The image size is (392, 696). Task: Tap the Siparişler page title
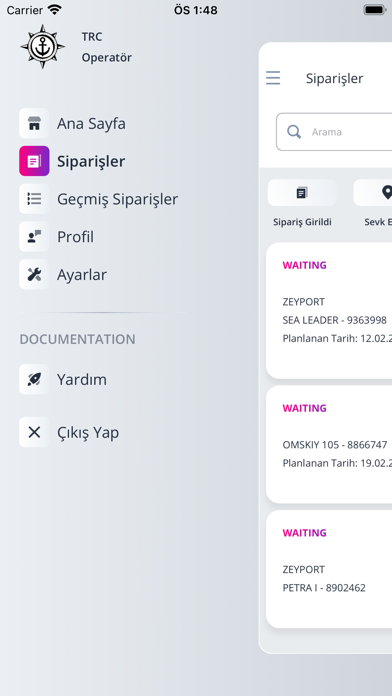point(335,79)
